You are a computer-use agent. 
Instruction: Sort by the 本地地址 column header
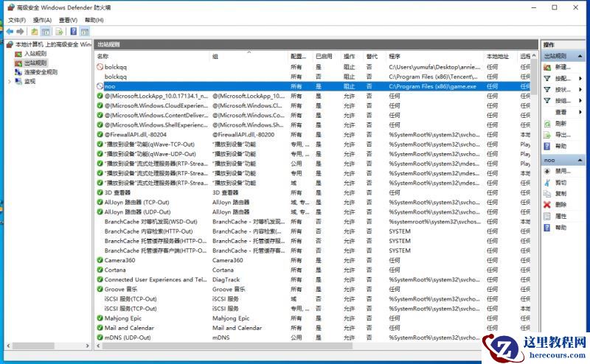coord(497,57)
